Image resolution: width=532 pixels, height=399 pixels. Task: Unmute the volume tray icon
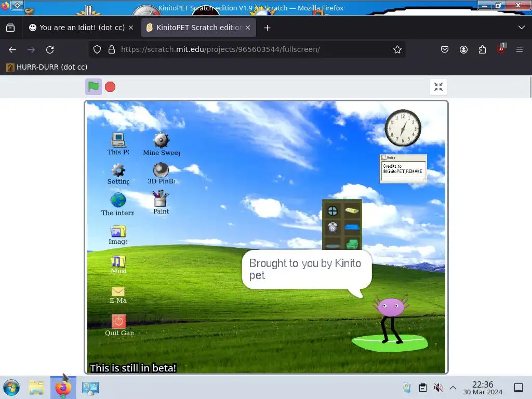pyautogui.click(x=438, y=388)
